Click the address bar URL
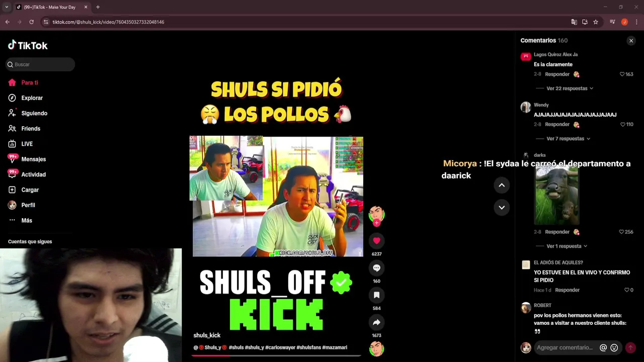The height and width of the screenshot is (362, 644). pos(108,22)
